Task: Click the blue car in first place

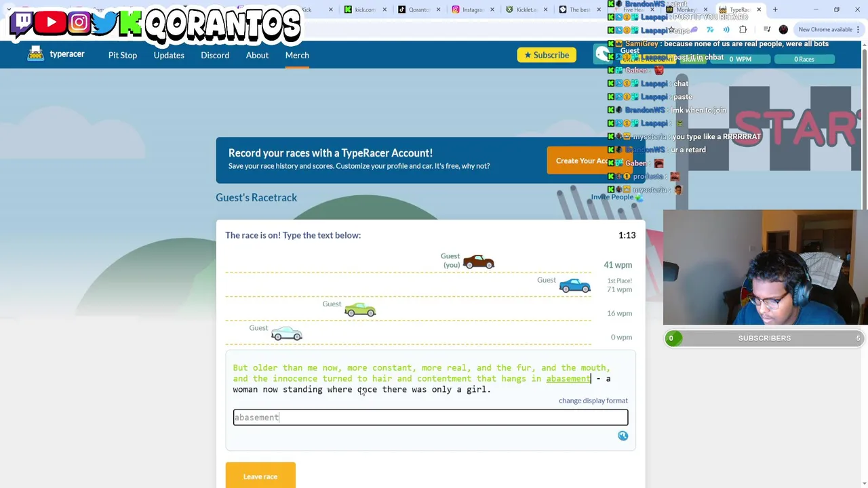Action: tap(575, 285)
